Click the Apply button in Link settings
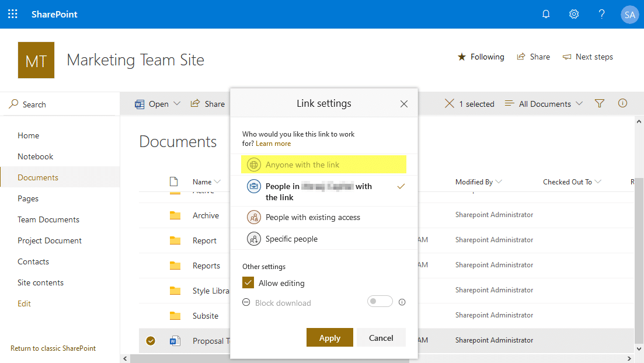The image size is (644, 363). pos(329,337)
